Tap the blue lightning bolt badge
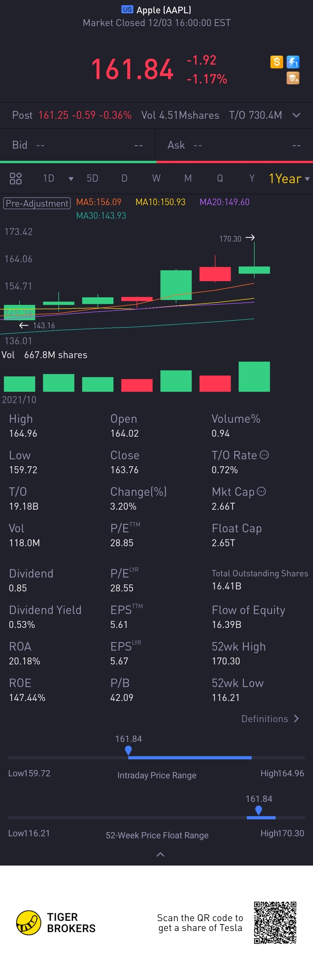The width and height of the screenshot is (313, 980). [x=293, y=62]
